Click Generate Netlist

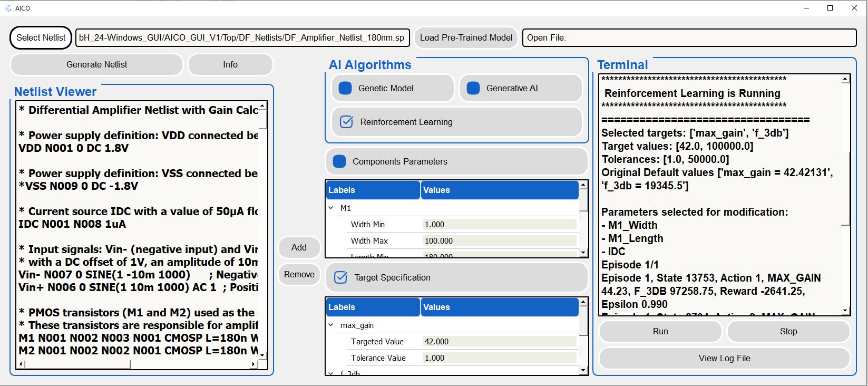click(96, 64)
